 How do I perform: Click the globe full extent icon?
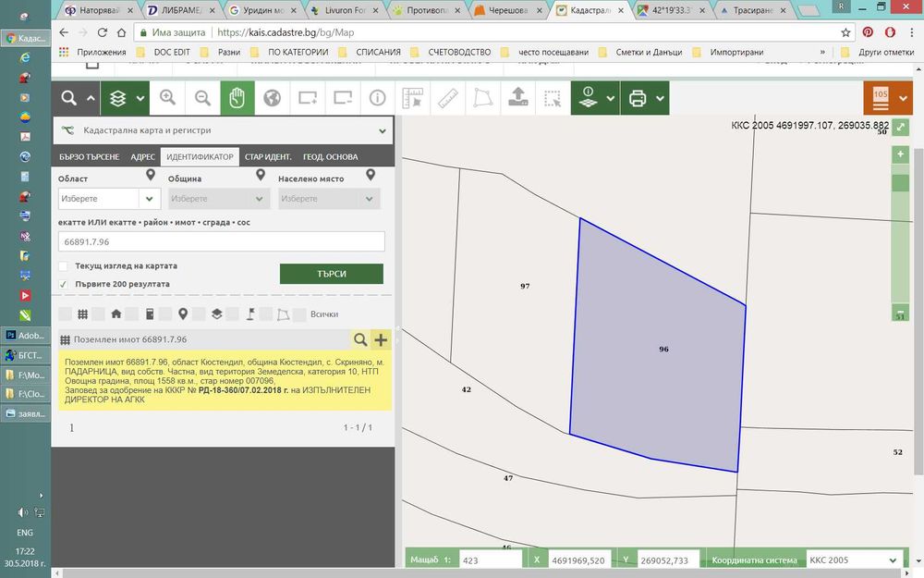(272, 98)
